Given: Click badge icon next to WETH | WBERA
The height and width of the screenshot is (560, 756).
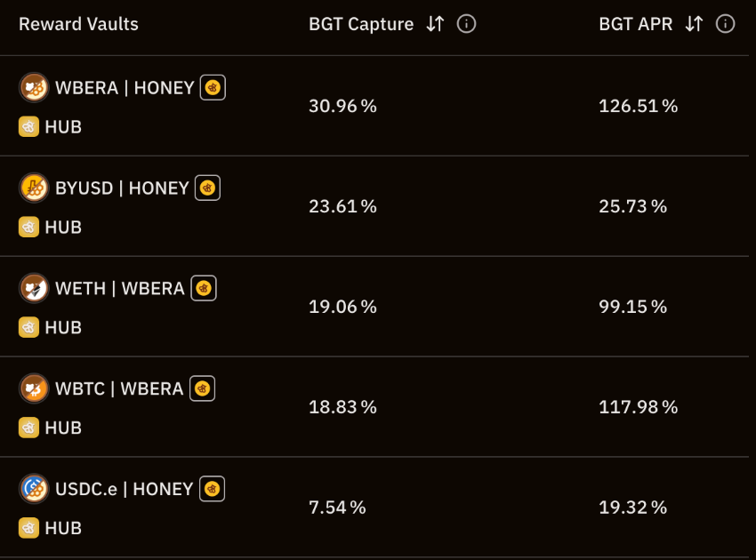Looking at the screenshot, I should click(204, 288).
